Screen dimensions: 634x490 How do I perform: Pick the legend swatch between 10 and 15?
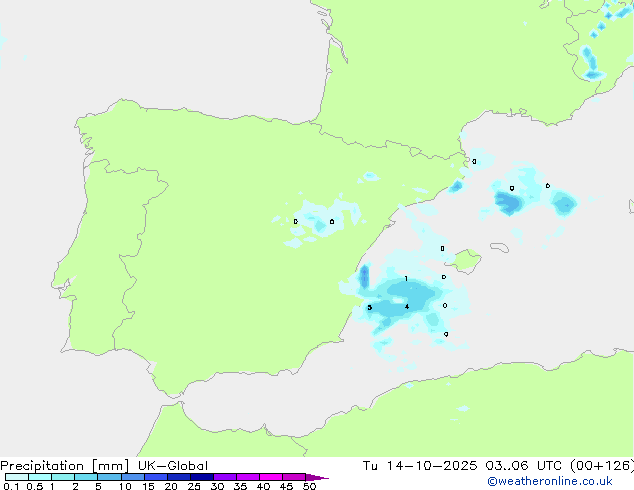[132, 478]
